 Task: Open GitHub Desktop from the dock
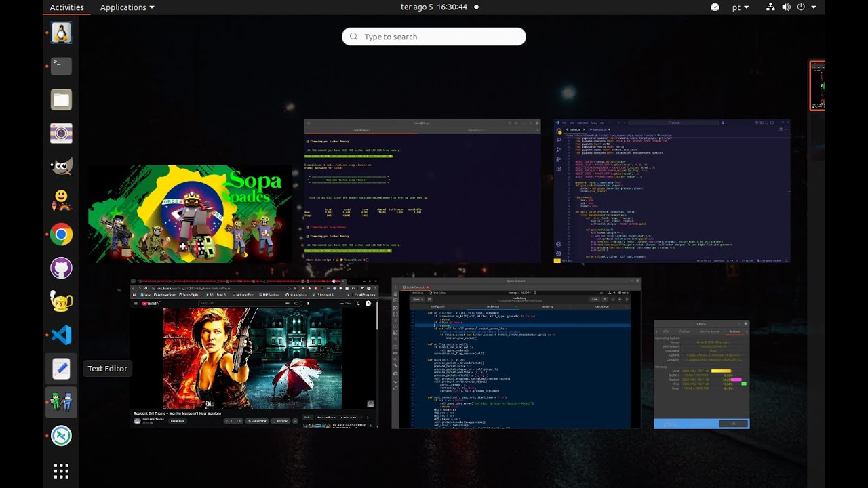[x=61, y=268]
